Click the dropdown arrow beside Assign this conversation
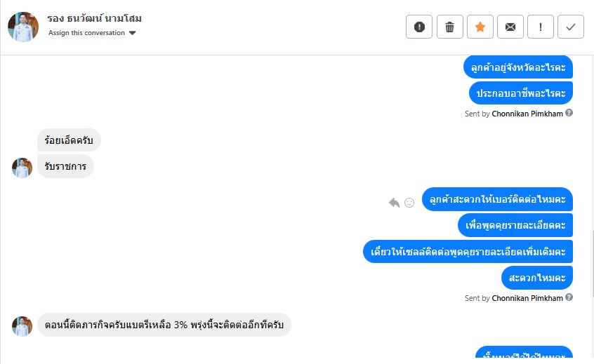 coord(133,33)
